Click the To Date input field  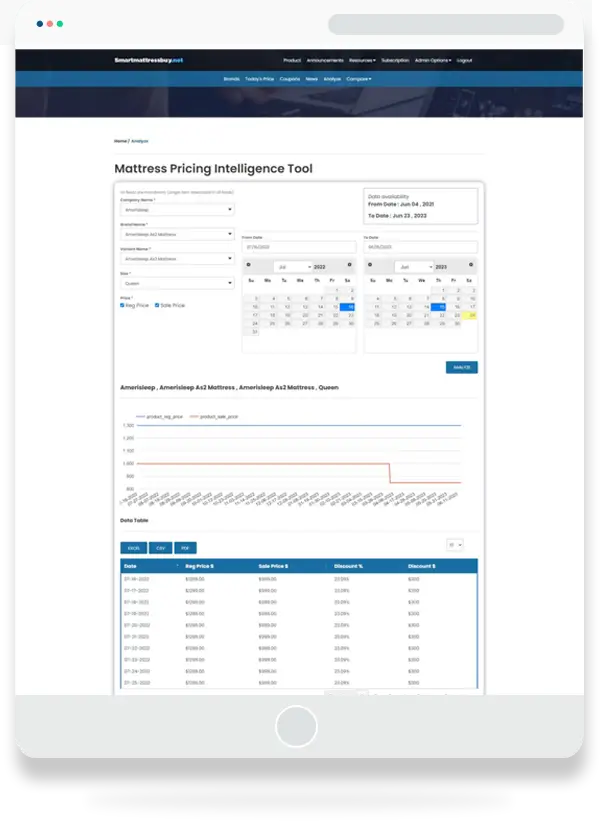pos(420,247)
